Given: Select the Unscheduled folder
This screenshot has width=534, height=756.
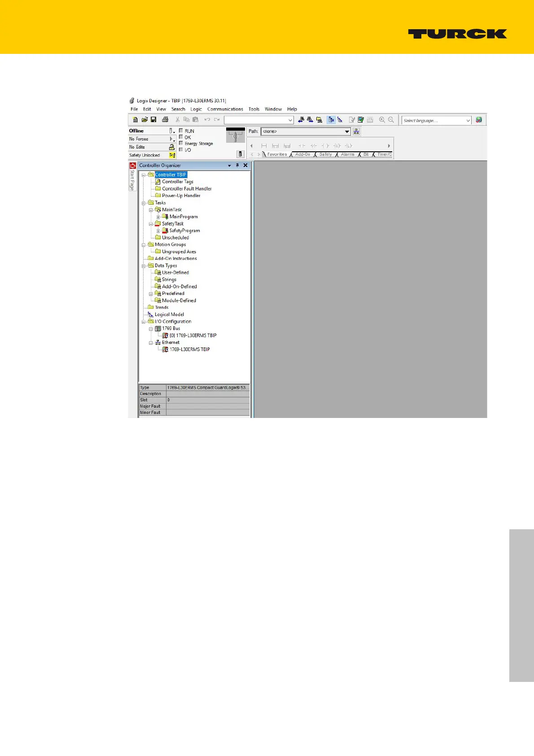Looking at the screenshot, I should click(175, 237).
